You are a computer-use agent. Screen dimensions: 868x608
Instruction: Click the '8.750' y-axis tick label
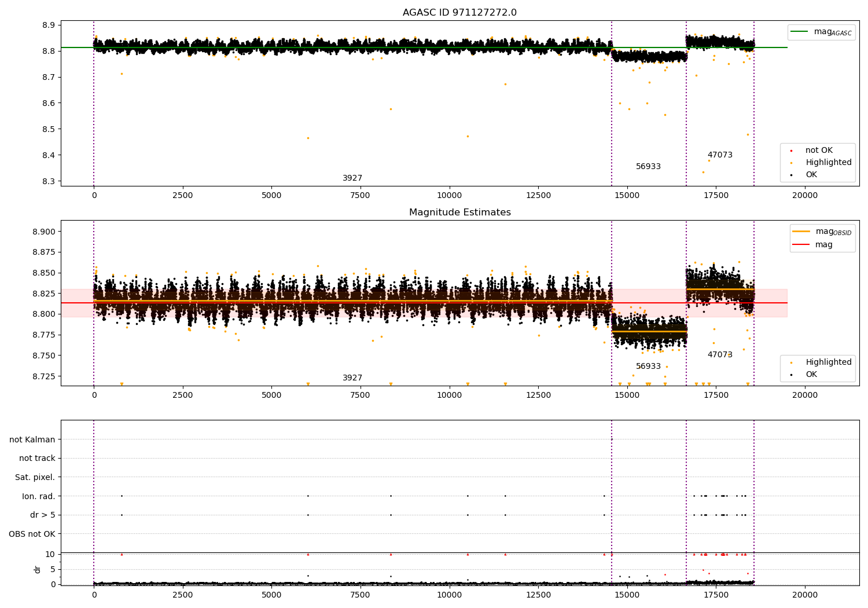pos(44,356)
